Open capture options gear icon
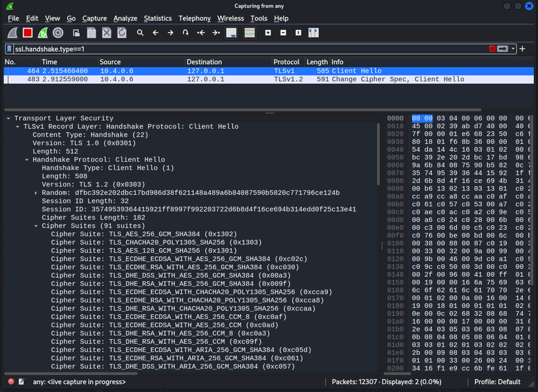The image size is (538, 392). (58, 33)
